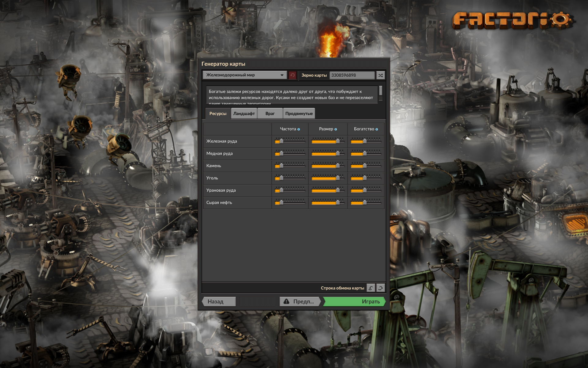Image resolution: width=588 pixels, height=368 pixels.
Task: Adjust the Камень richness slider
Action: click(366, 166)
